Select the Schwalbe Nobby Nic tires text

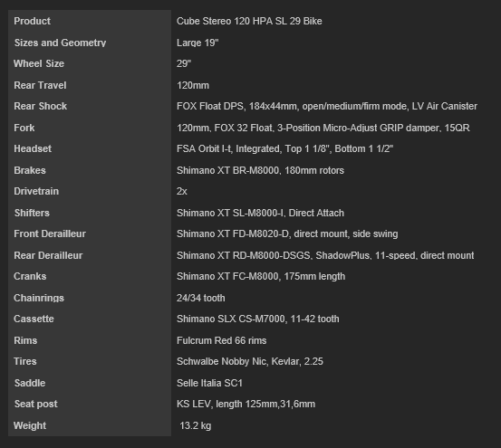[x=250, y=361]
